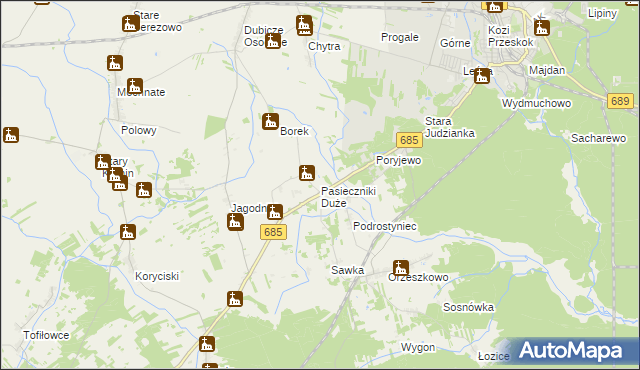The height and width of the screenshot is (370, 640).
Task: Click the Tofiłowce label on the map
Action: coord(46,335)
